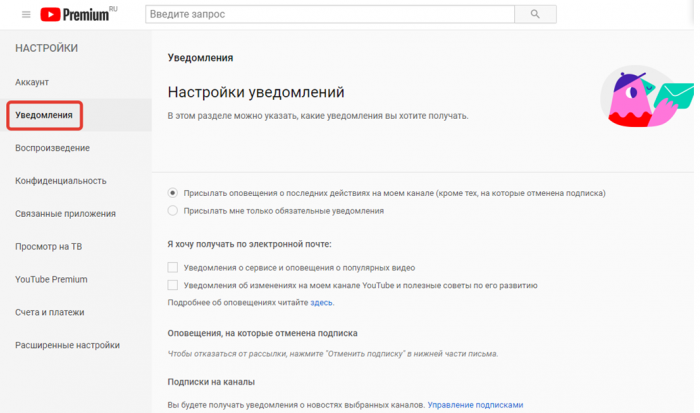Viewport: 700px width, 413px height.
Task: Tick checkbox about channel changes and tips
Action: (x=173, y=285)
